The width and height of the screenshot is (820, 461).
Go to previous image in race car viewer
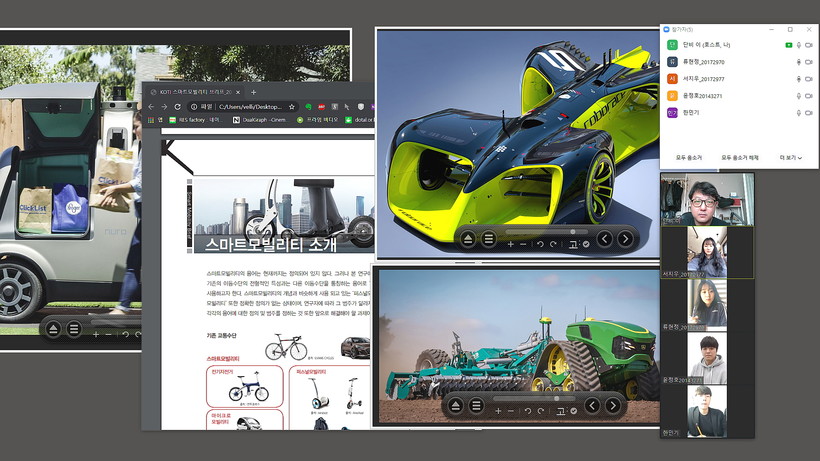point(604,239)
